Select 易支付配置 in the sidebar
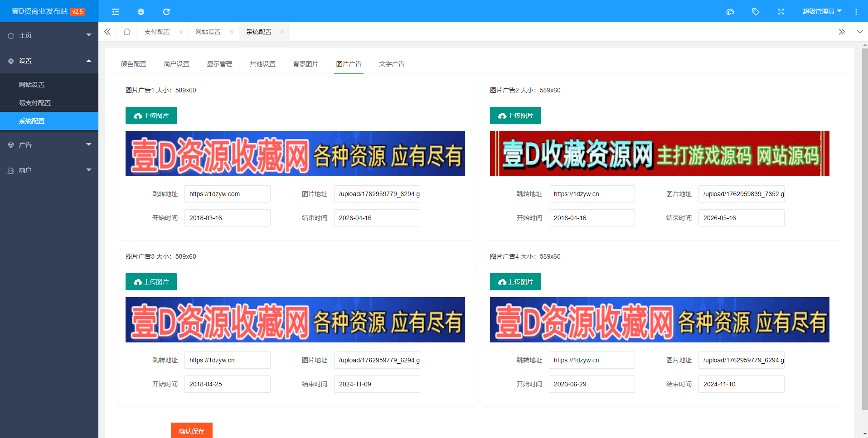 35,103
